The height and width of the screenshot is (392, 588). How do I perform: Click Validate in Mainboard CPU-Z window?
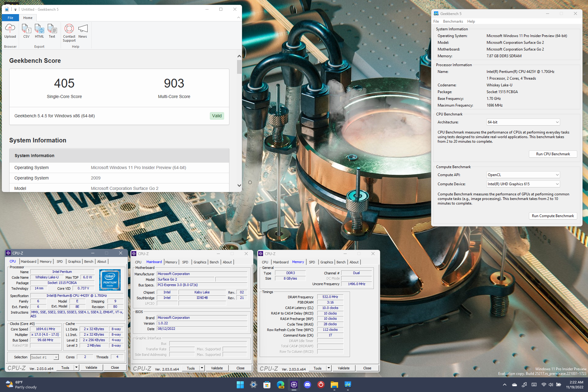[x=217, y=368]
